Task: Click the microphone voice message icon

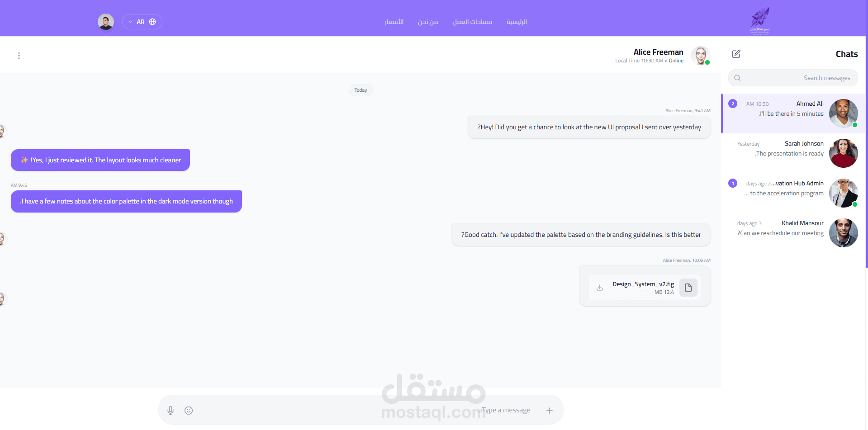Action: pos(171,411)
